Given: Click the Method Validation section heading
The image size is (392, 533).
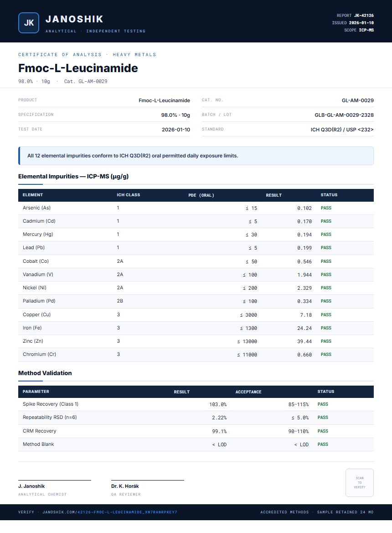Looking at the screenshot, I should click(45, 373).
